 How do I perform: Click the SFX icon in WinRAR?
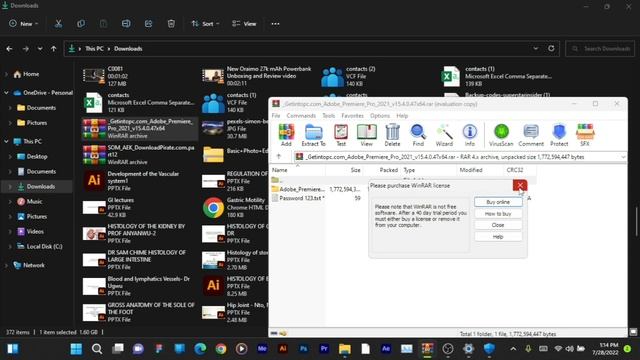click(x=585, y=135)
